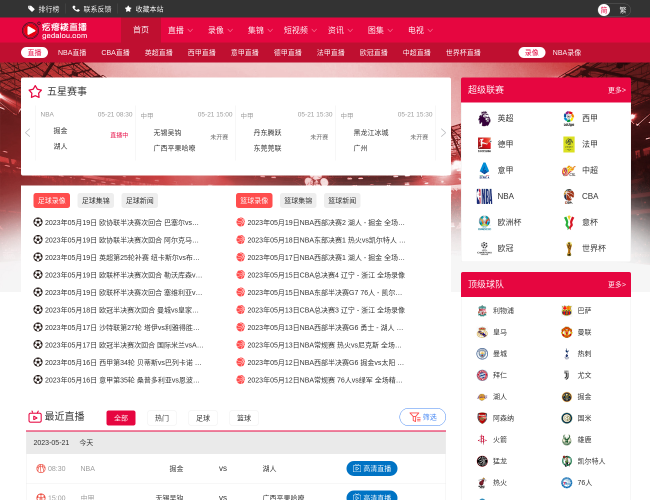Image resolution: width=650 pixels, height=500 pixels.
Task: Show next five-star matches with right arrow
Action: tap(443, 133)
